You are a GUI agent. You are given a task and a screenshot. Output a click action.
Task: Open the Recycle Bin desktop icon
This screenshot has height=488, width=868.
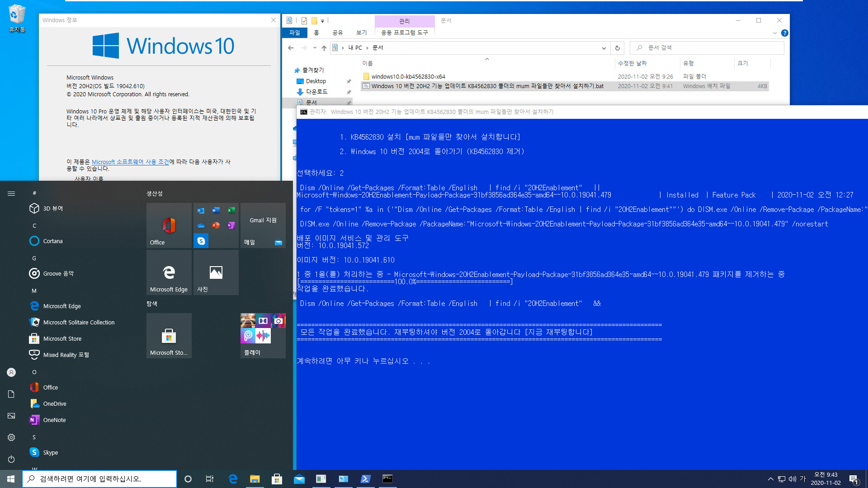point(17,19)
